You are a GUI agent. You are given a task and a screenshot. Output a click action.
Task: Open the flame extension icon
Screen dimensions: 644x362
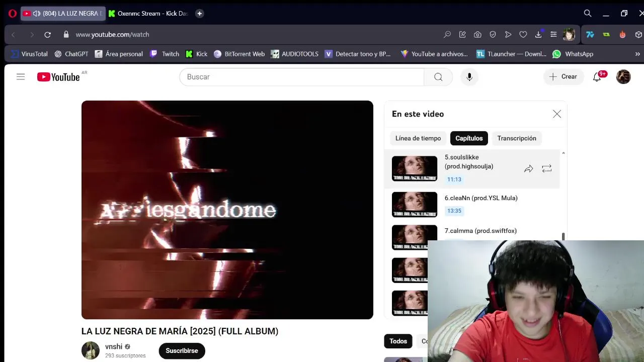click(622, 35)
